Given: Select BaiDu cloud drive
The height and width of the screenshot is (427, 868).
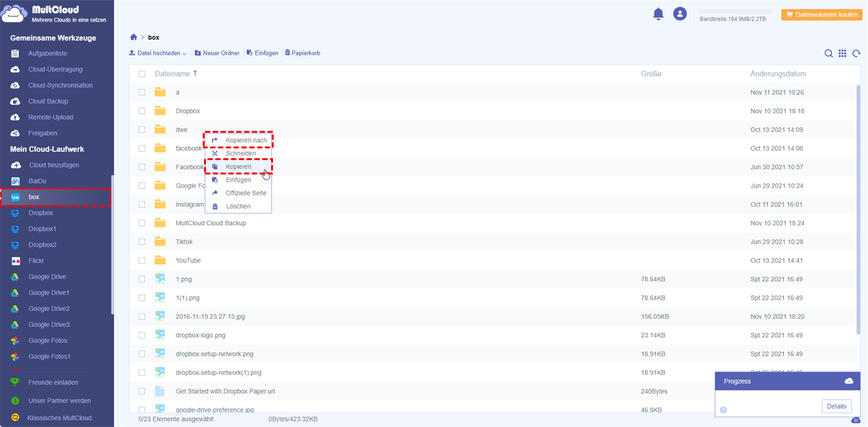Looking at the screenshot, I should coord(37,181).
